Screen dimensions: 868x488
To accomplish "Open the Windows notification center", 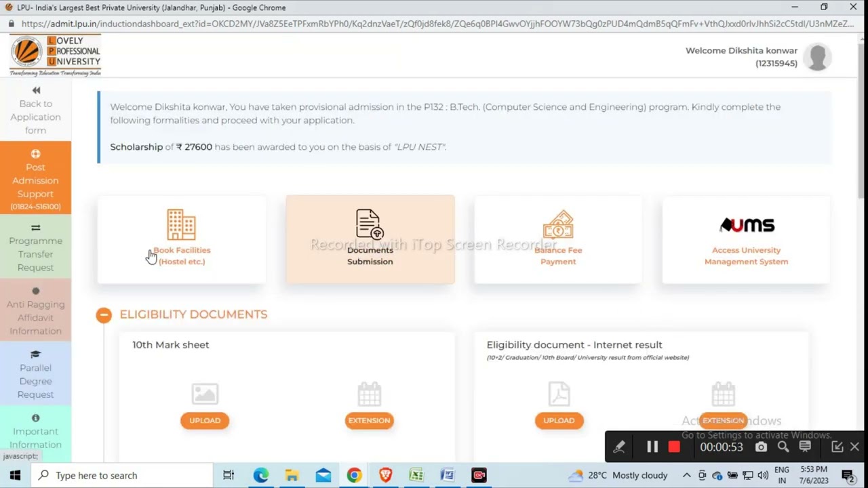I will (x=848, y=475).
